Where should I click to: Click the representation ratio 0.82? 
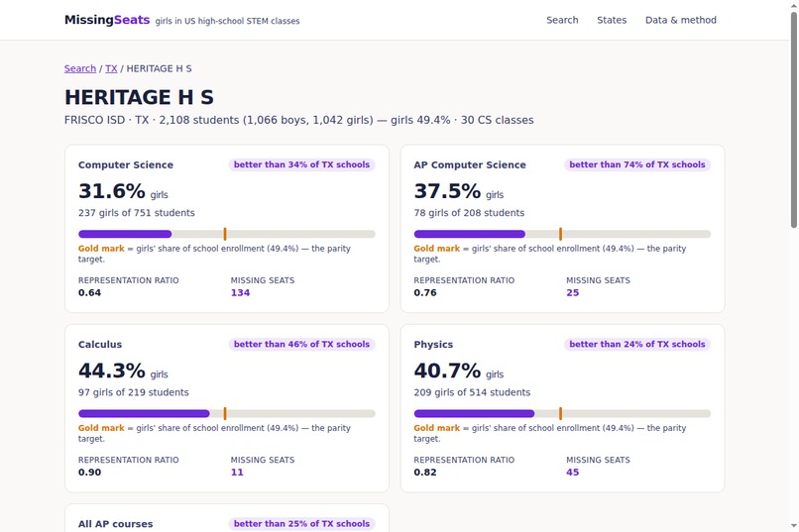[x=425, y=473]
